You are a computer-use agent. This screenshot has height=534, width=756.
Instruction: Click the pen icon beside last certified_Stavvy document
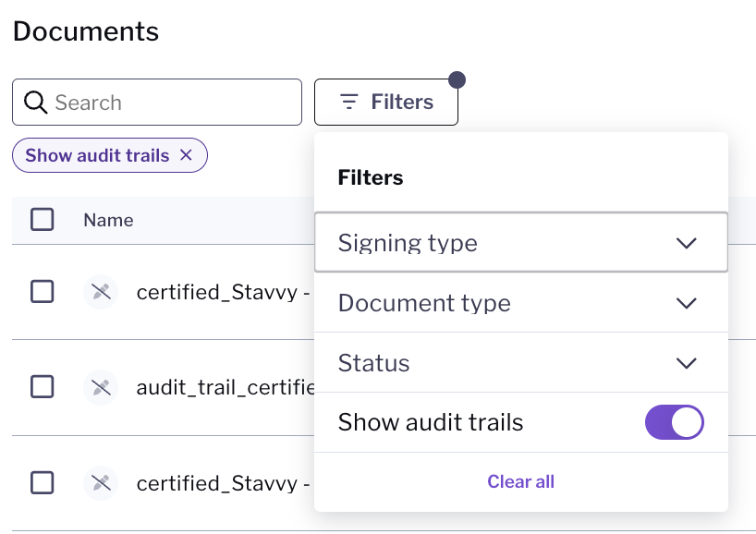(101, 483)
